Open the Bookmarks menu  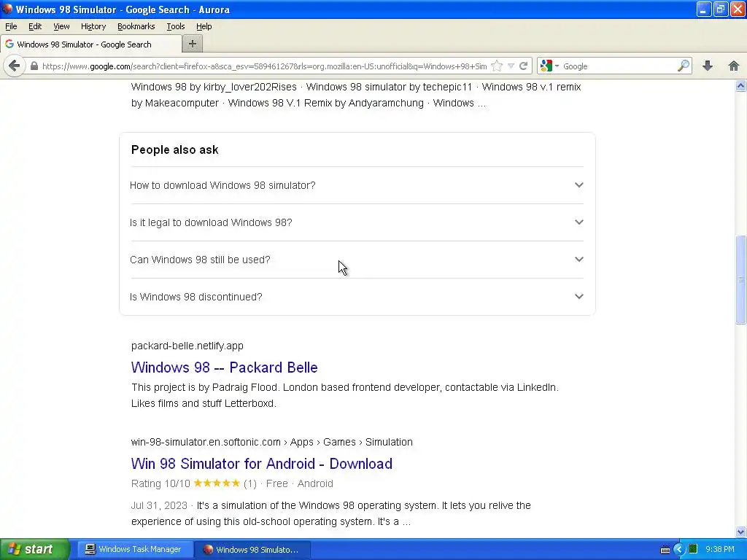(136, 26)
